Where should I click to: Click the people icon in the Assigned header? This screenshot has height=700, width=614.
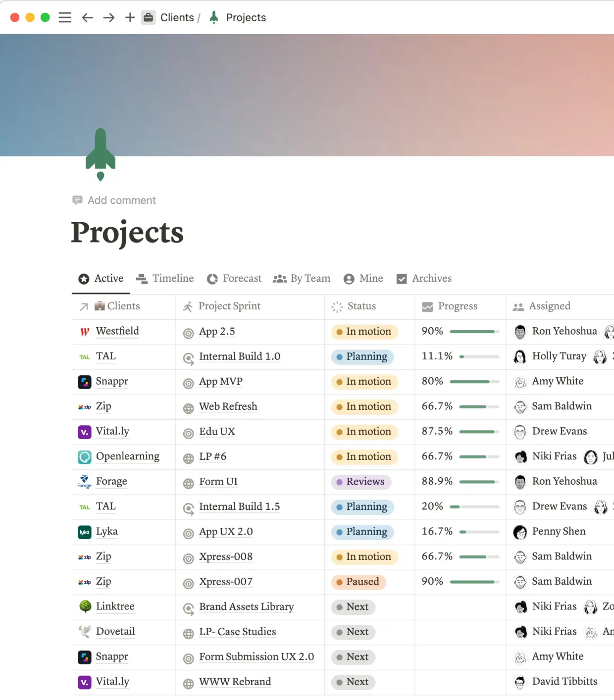(x=518, y=306)
